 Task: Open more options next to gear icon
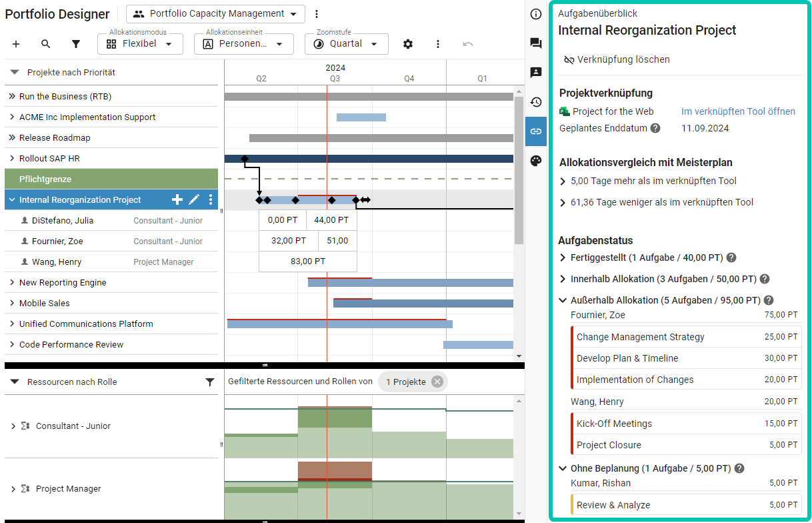tap(438, 44)
